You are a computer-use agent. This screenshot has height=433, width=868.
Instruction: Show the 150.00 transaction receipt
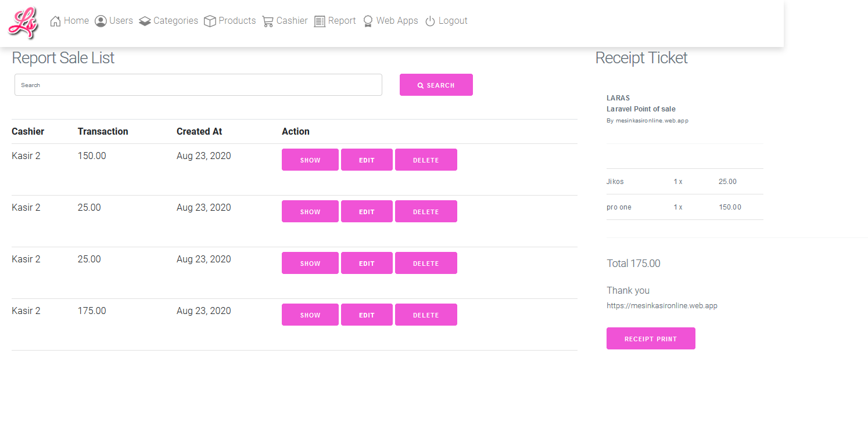point(310,160)
